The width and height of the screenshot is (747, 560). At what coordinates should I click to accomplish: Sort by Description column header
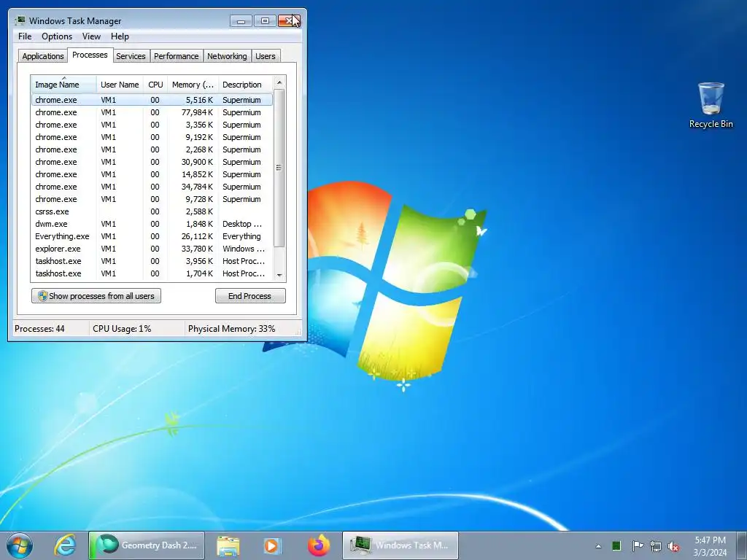(245, 85)
